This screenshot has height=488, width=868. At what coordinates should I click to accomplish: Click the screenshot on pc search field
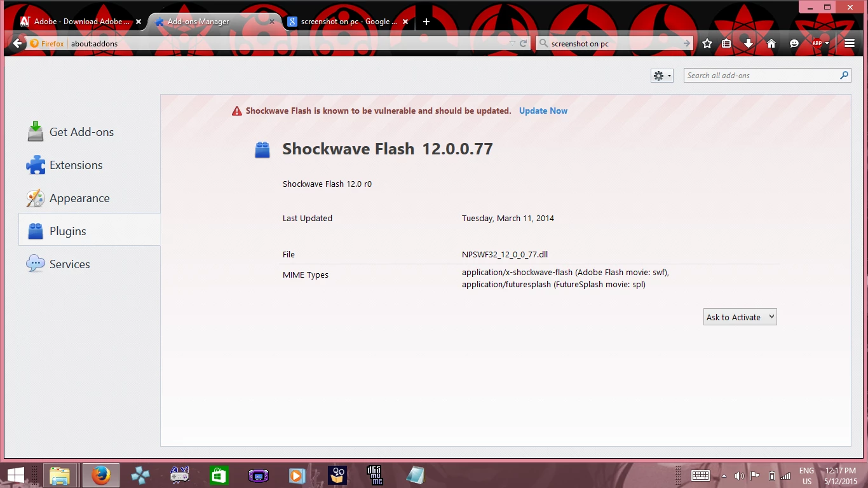[613, 44]
